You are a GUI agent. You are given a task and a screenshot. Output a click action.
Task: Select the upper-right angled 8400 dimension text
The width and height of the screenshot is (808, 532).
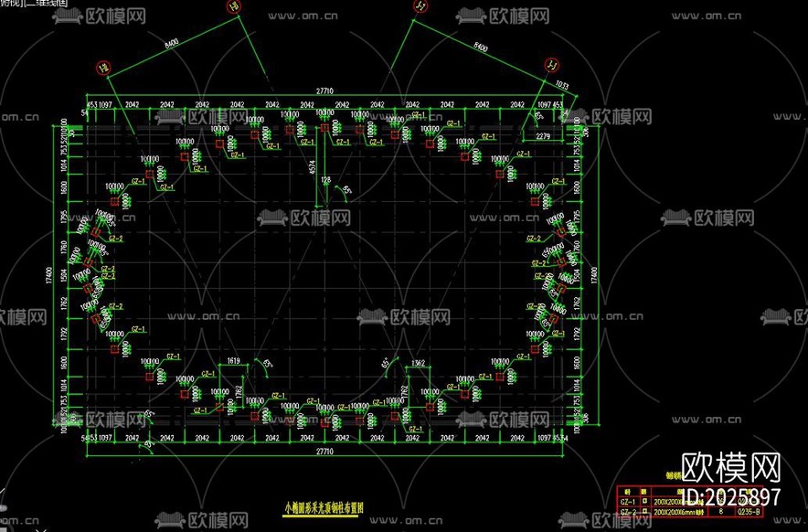pyautogui.click(x=480, y=47)
